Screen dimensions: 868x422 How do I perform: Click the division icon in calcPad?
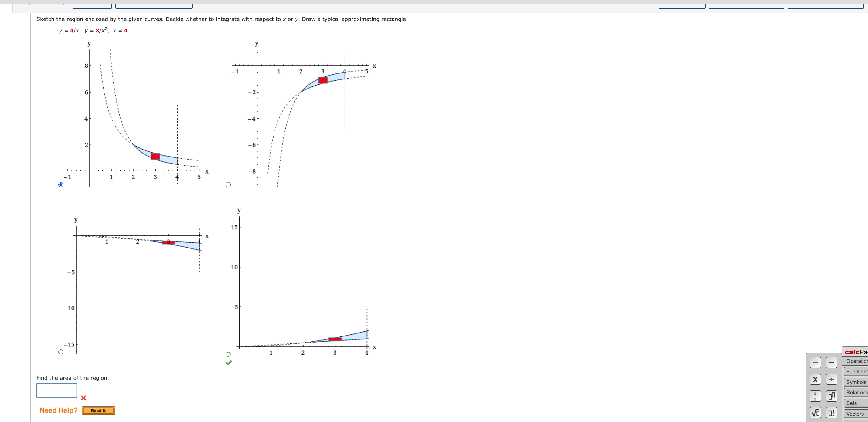tap(832, 379)
